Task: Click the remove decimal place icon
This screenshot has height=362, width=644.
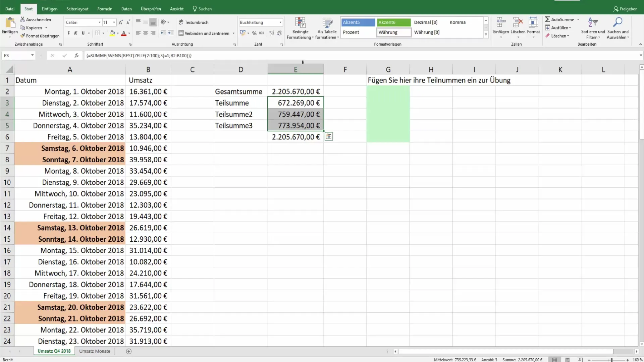Action: [x=279, y=33]
